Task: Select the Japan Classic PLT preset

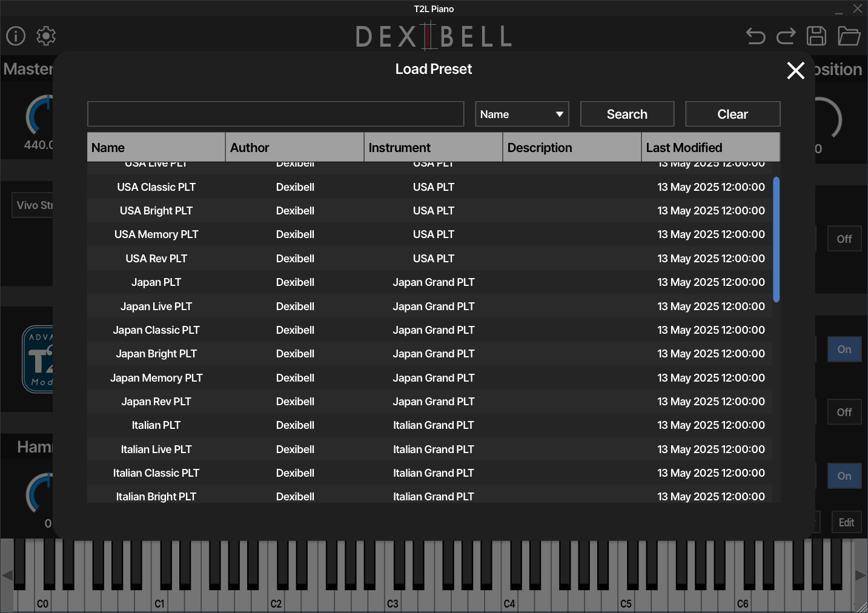Action: (156, 330)
